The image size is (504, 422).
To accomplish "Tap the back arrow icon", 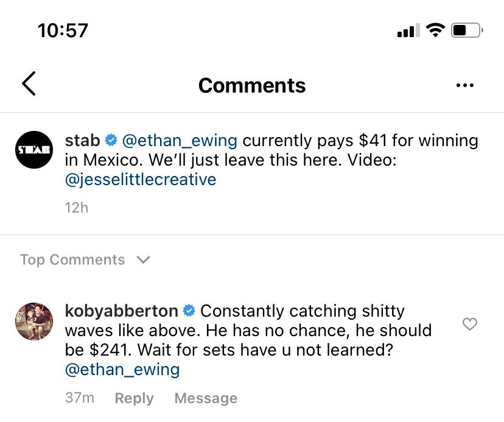I will [29, 84].
